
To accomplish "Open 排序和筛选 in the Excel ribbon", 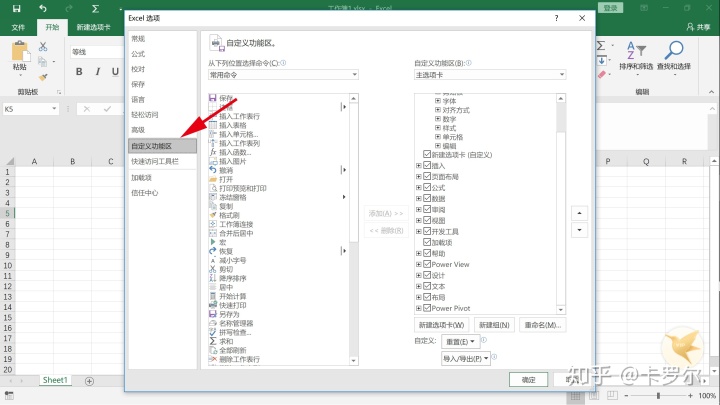I will pyautogui.click(x=636, y=56).
